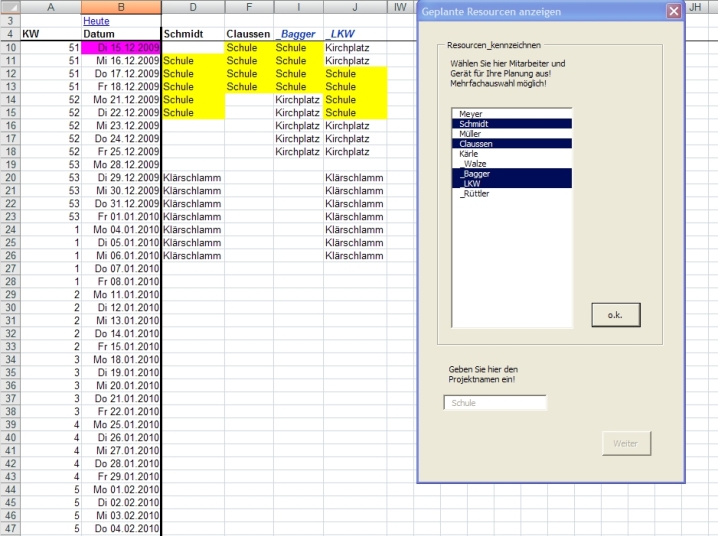The image size is (718, 536).
Task: Select column A header
Action: [x=50, y=7]
